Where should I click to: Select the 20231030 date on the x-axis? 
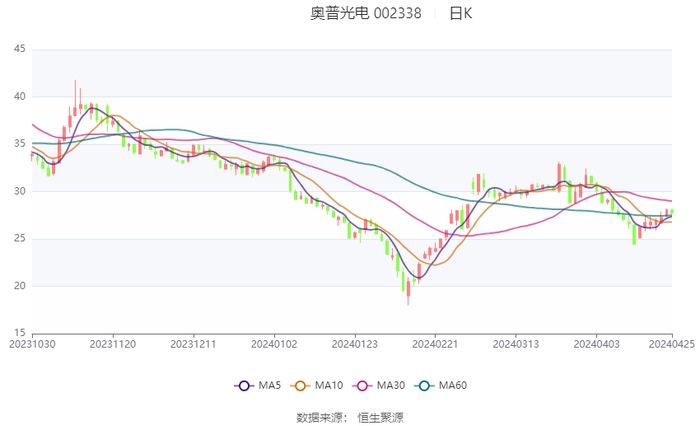(x=32, y=343)
